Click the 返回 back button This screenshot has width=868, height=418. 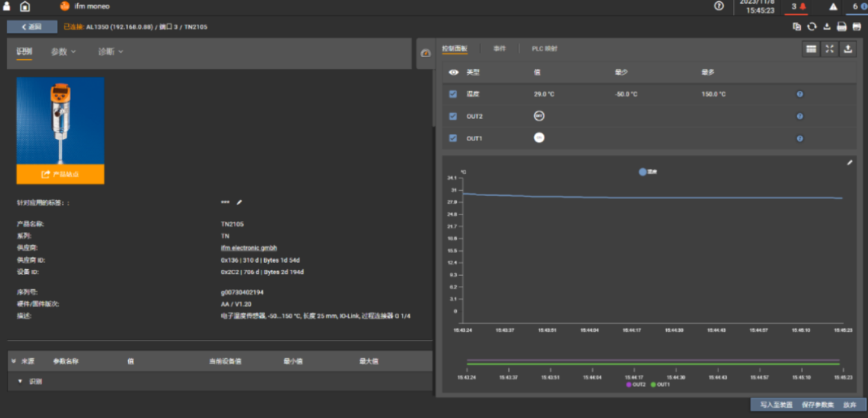coord(32,26)
